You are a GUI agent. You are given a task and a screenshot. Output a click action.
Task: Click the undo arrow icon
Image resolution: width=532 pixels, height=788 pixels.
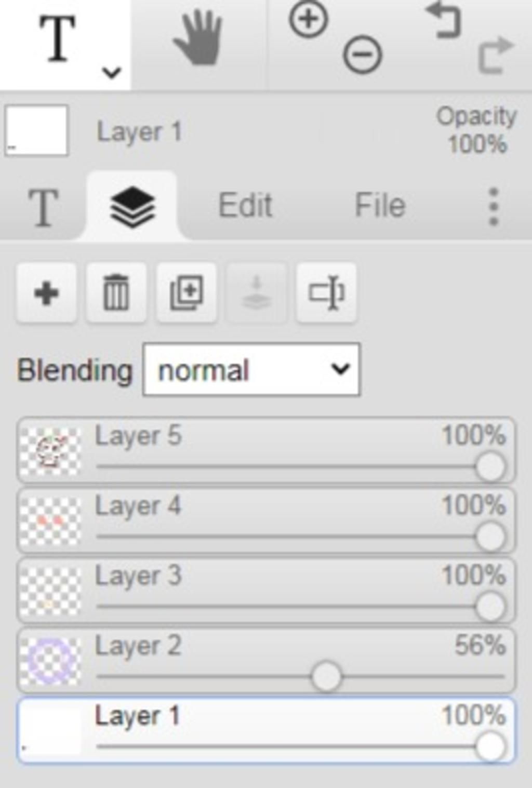pyautogui.click(x=444, y=20)
